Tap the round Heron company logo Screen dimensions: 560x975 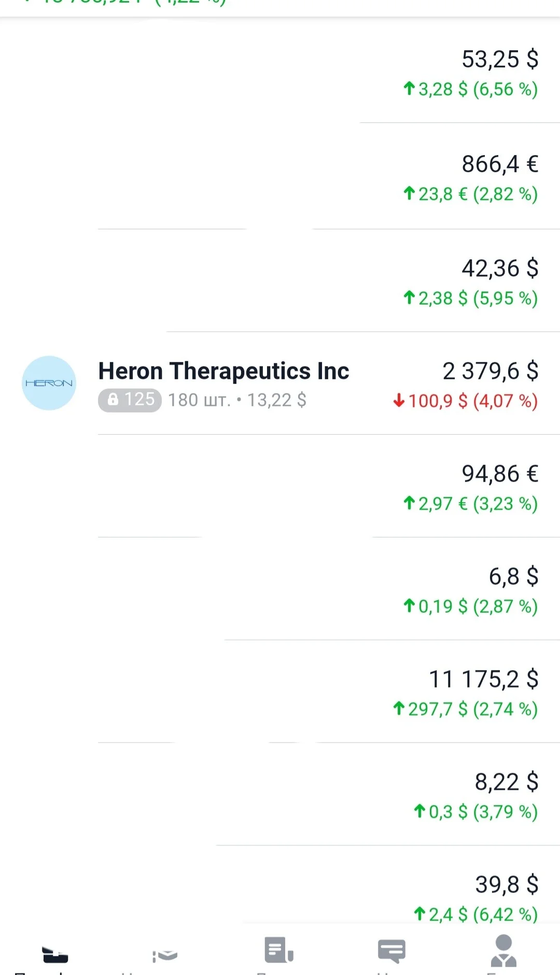point(49,383)
